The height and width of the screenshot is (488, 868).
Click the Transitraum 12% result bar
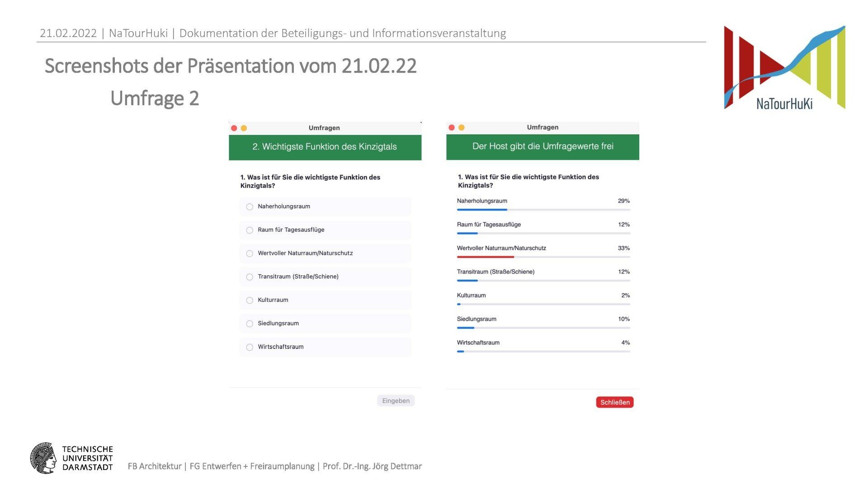[543, 281]
